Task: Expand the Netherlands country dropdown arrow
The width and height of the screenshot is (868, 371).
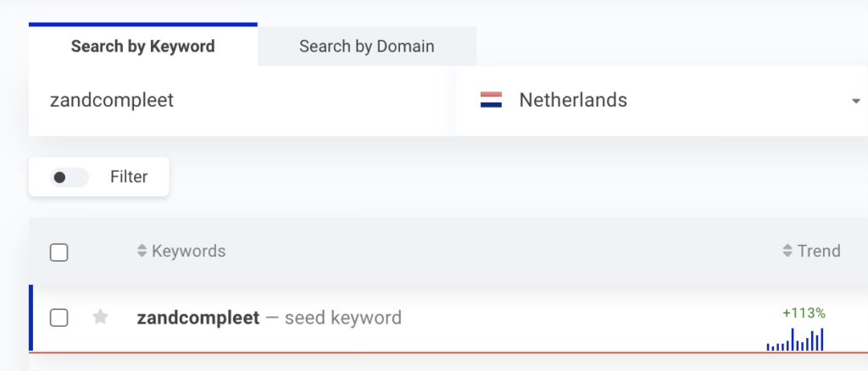Action: 856,101
